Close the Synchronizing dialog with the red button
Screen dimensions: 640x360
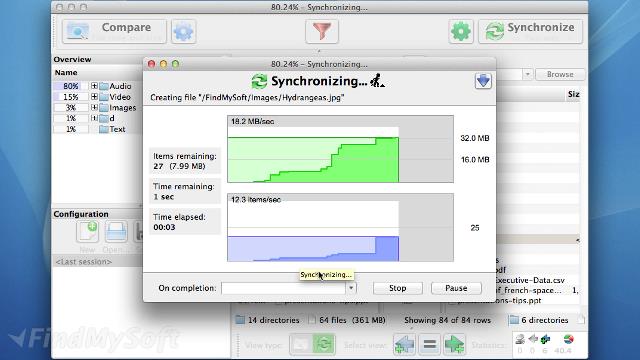point(151,64)
